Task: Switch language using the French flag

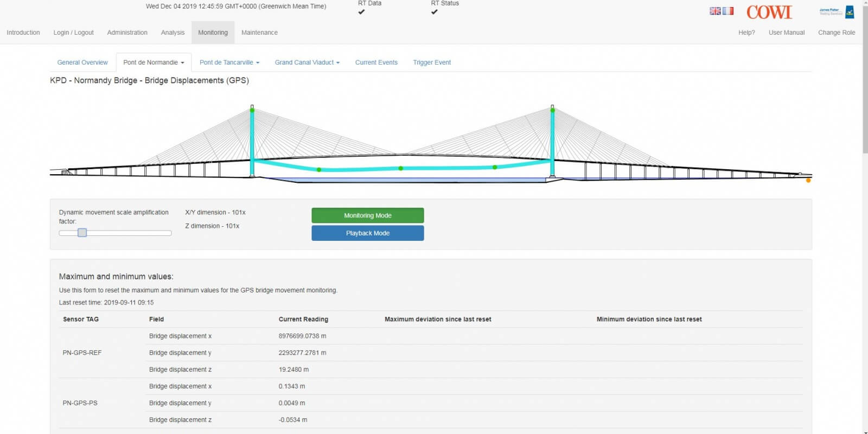Action: point(728,11)
